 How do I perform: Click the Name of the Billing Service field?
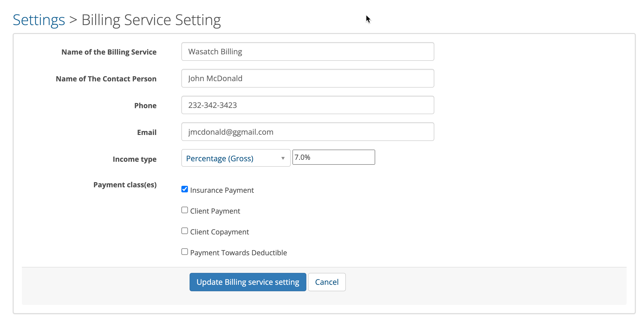coord(308,51)
